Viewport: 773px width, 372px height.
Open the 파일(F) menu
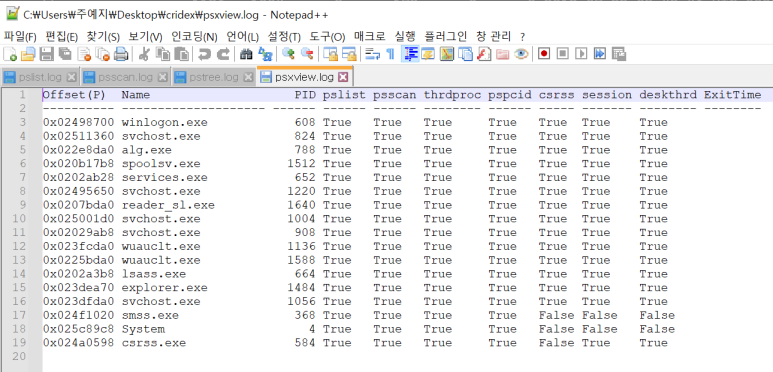click(20, 36)
